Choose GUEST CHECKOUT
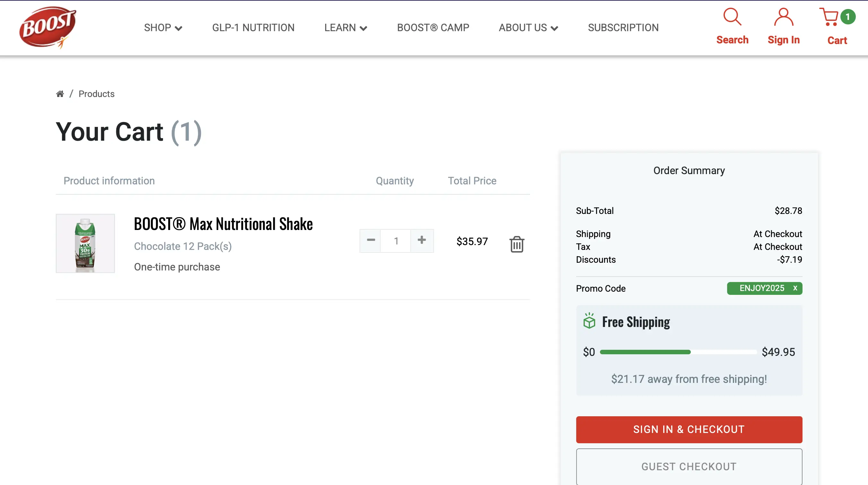The width and height of the screenshot is (868, 485). tap(689, 466)
